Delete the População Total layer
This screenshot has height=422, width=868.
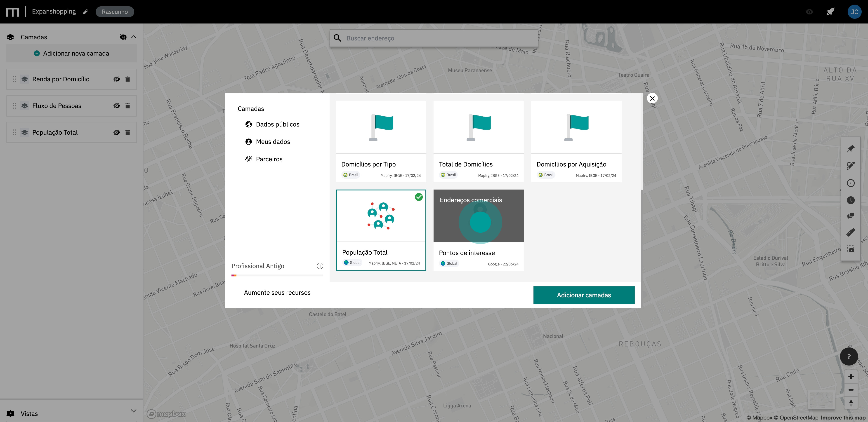(x=128, y=132)
